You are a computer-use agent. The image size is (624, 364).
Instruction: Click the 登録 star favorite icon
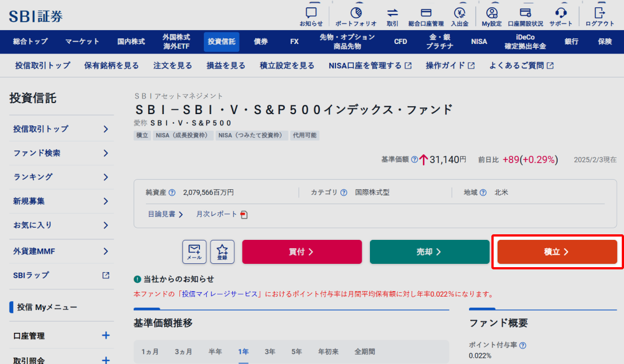222,252
